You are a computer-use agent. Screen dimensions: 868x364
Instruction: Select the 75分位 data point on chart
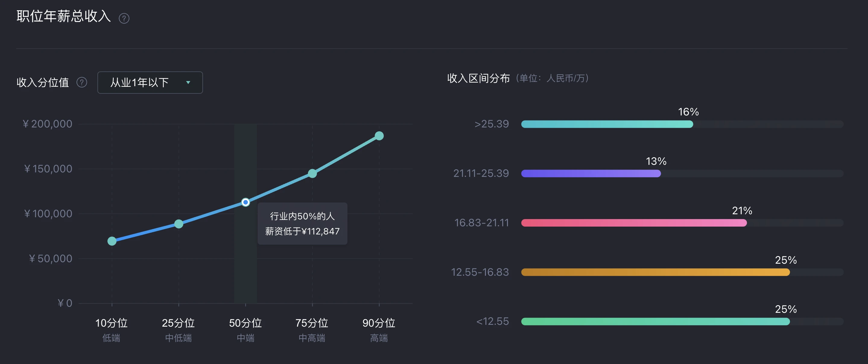coord(312,174)
